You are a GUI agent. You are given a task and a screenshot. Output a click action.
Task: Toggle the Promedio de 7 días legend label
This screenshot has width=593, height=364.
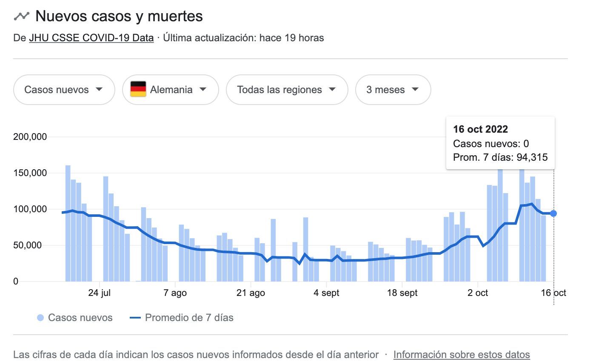pyautogui.click(x=189, y=318)
